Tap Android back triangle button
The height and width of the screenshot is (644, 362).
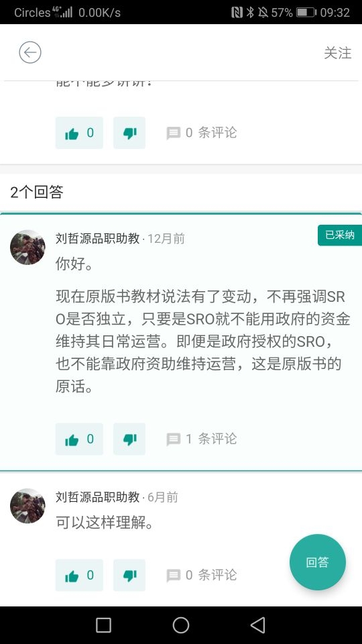(258, 625)
